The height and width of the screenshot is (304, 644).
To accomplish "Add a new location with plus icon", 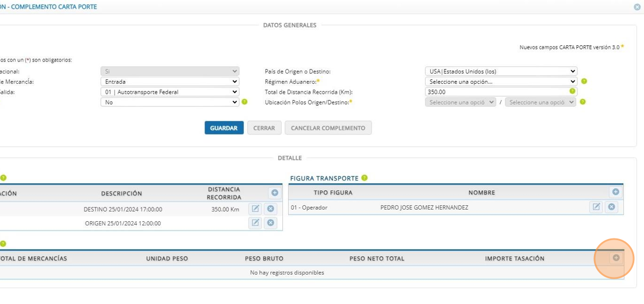I will [x=275, y=193].
